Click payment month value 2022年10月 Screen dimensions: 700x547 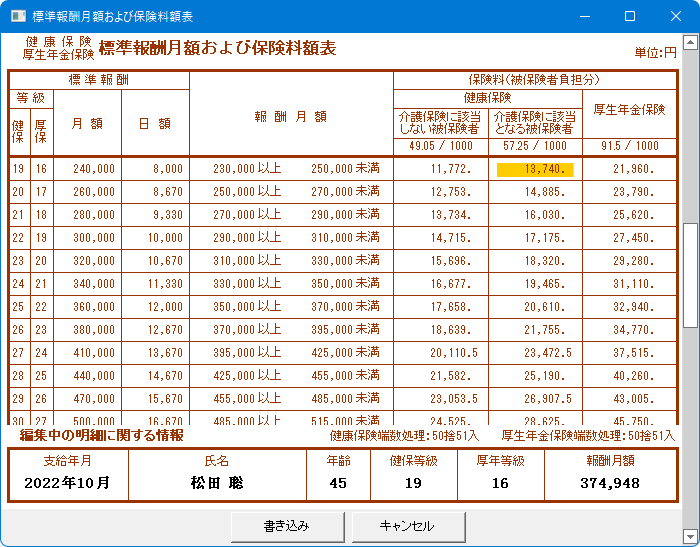tap(67, 483)
